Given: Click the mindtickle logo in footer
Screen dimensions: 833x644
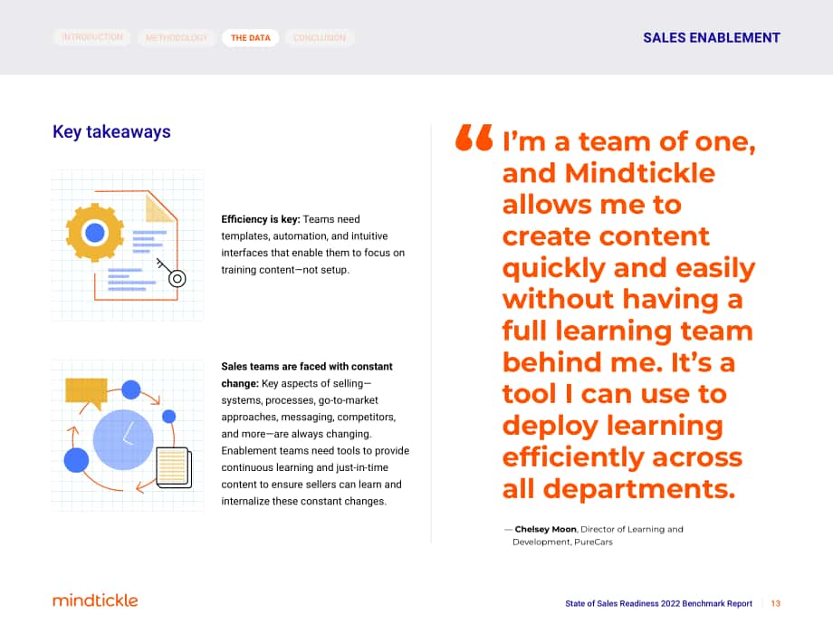Looking at the screenshot, I should click(95, 601).
